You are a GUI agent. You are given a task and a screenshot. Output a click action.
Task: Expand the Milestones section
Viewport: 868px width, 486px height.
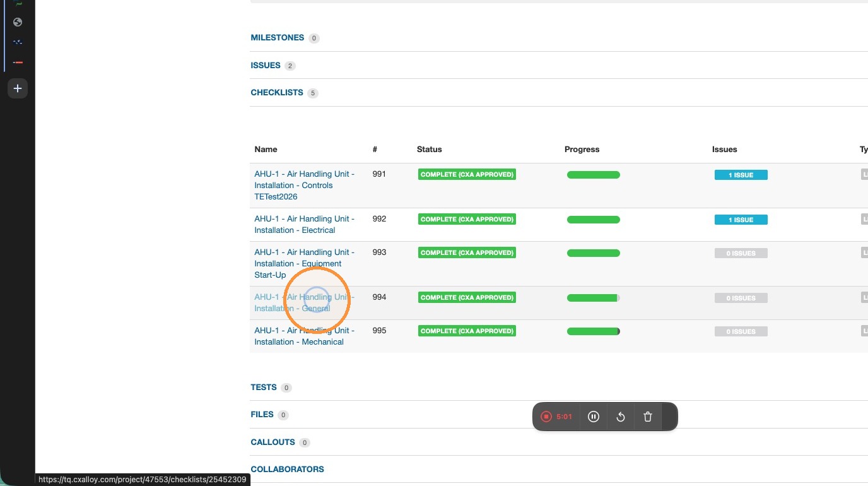278,38
